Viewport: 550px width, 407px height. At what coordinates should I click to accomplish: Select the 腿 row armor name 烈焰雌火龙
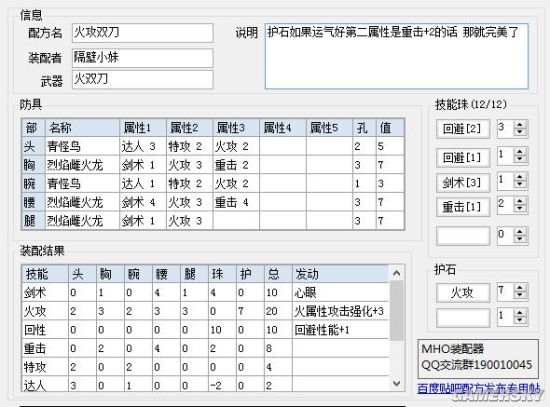tap(82, 221)
